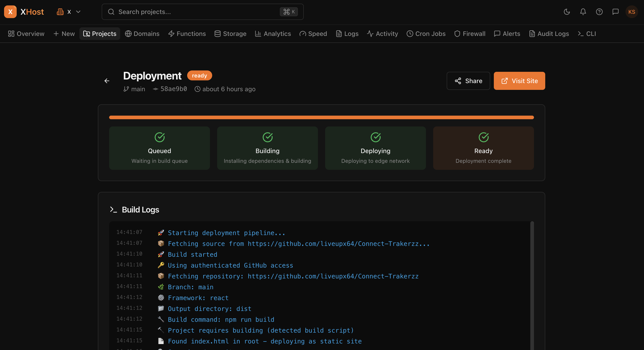Click the Visit Site button
This screenshot has height=350, width=644.
point(519,81)
